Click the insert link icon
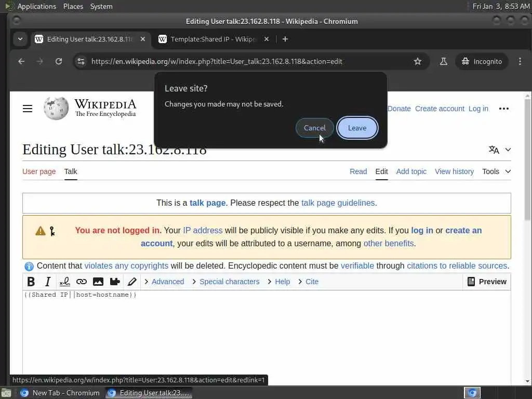The height and width of the screenshot is (399, 532). click(82, 282)
